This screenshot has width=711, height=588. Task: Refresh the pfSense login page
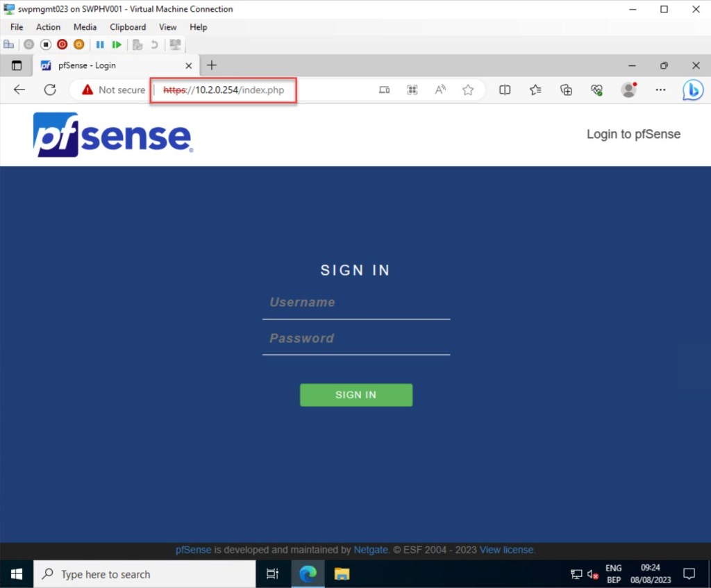click(x=50, y=90)
